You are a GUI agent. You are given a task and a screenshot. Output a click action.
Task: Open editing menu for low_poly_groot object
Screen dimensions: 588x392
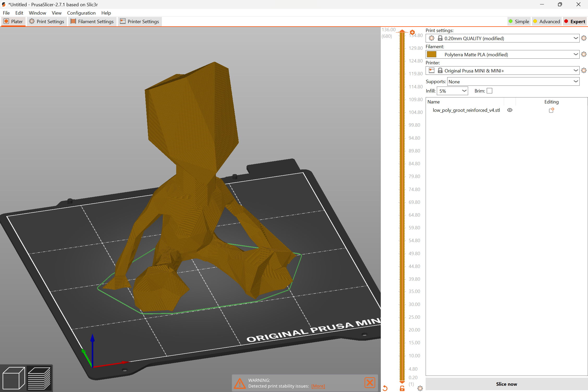pyautogui.click(x=551, y=110)
